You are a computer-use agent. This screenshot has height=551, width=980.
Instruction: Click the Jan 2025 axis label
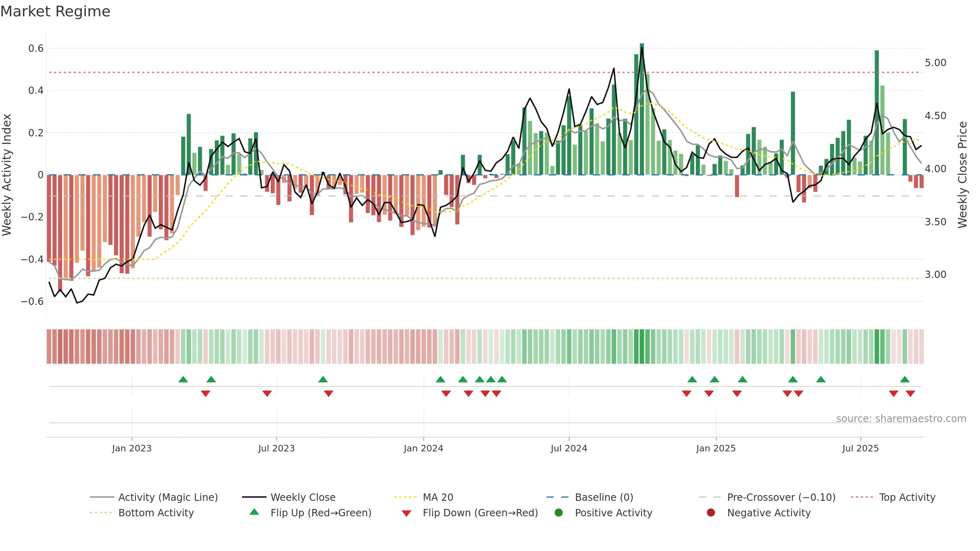pyautogui.click(x=716, y=448)
